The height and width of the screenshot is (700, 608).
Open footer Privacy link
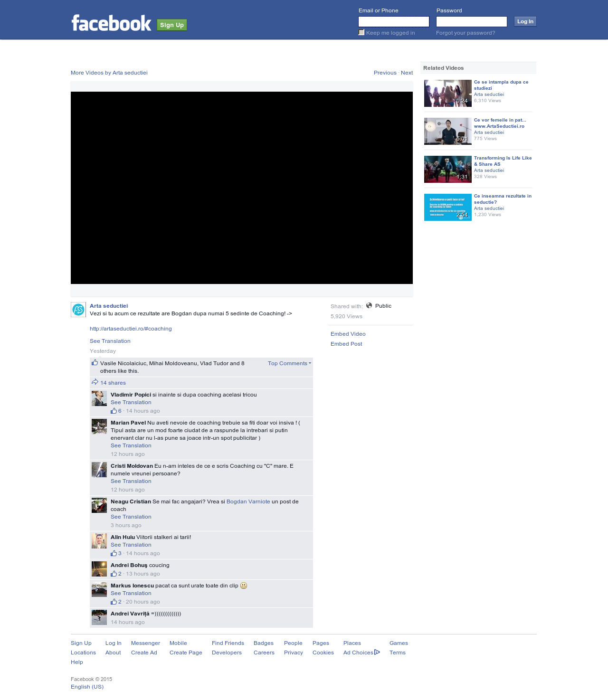pyautogui.click(x=294, y=653)
